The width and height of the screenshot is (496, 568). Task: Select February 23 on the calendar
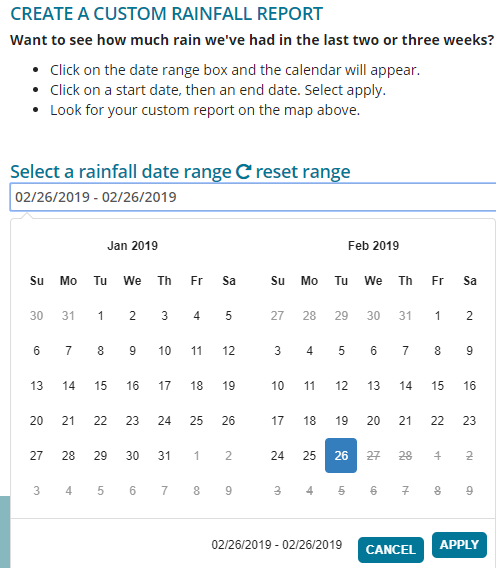(x=470, y=421)
